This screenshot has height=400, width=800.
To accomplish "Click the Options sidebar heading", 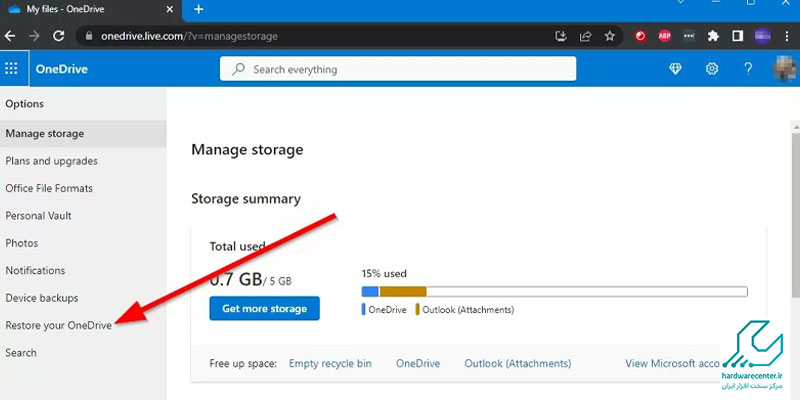I will tap(24, 104).
